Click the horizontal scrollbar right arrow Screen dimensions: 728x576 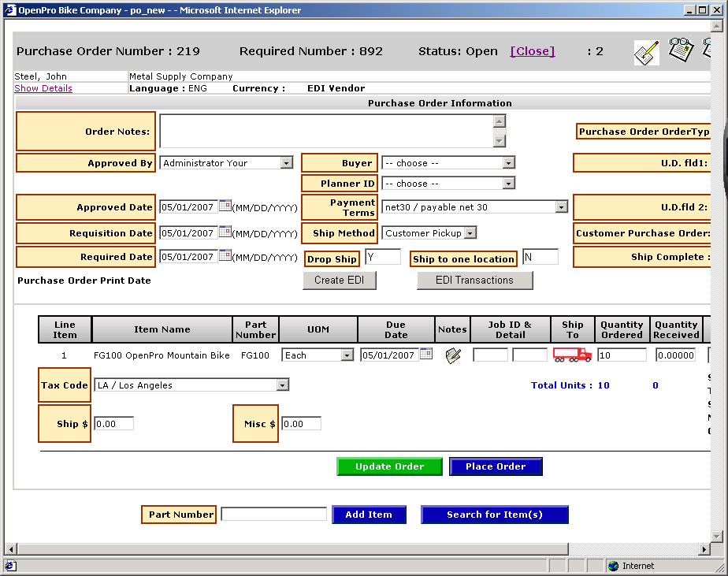coord(704,549)
